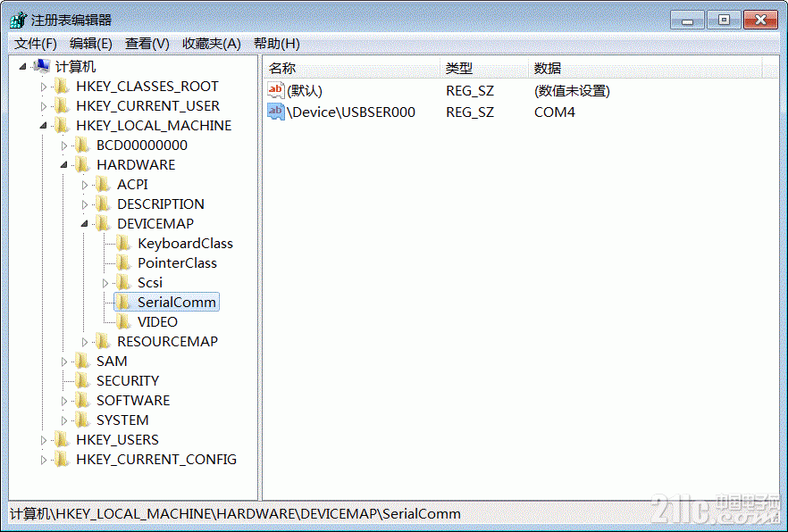788x532 pixels.
Task: Click the HKEY_CURRENT_USER folder icon
Action: [x=62, y=105]
